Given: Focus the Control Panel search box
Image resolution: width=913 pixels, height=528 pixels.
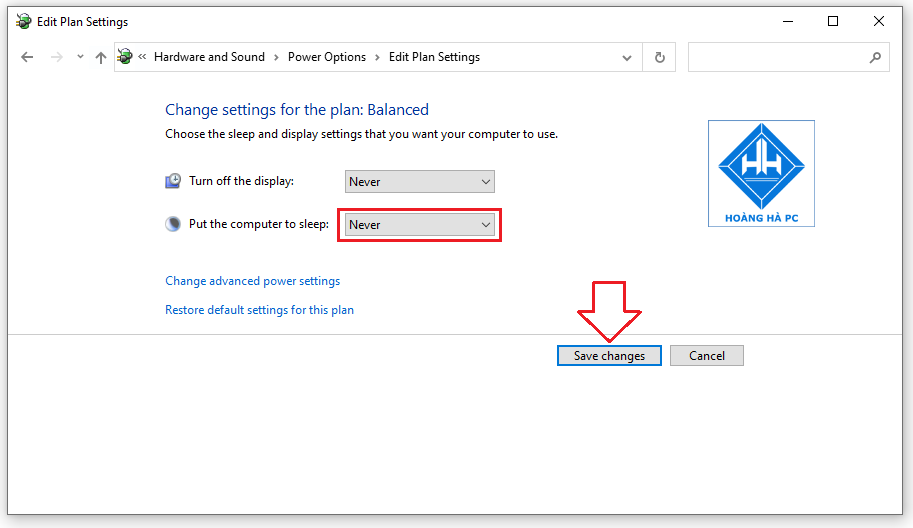Looking at the screenshot, I should click(x=788, y=57).
